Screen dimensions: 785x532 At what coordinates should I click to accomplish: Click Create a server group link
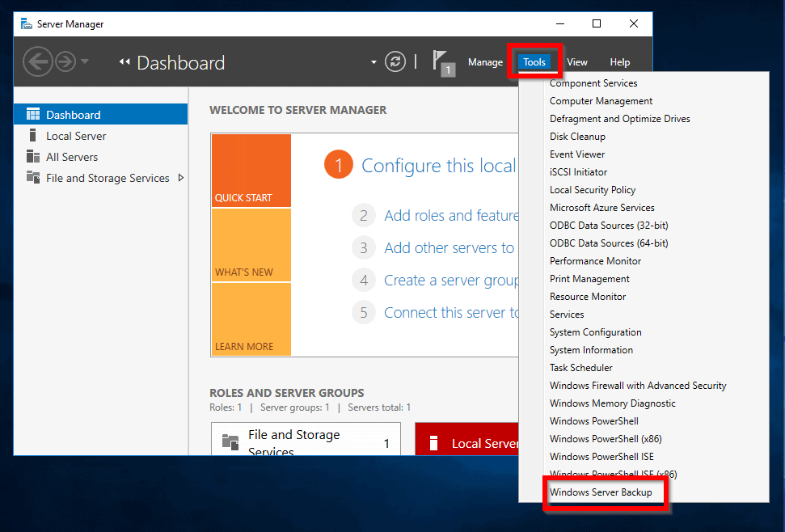451,281
